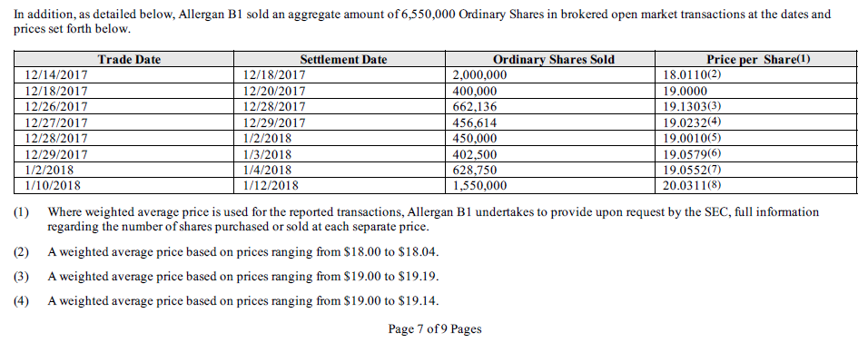Click the Page 7 of 9 Pages footer

pos(435,329)
